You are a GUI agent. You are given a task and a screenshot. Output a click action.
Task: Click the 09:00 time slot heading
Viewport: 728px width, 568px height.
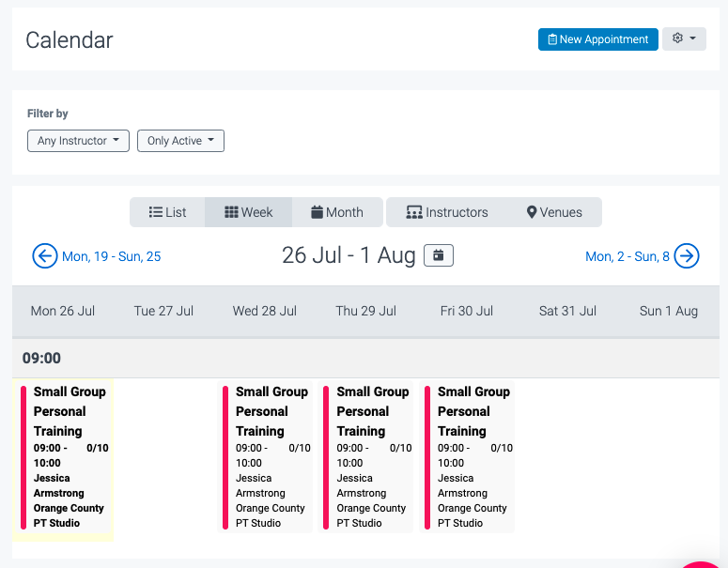[41, 359]
